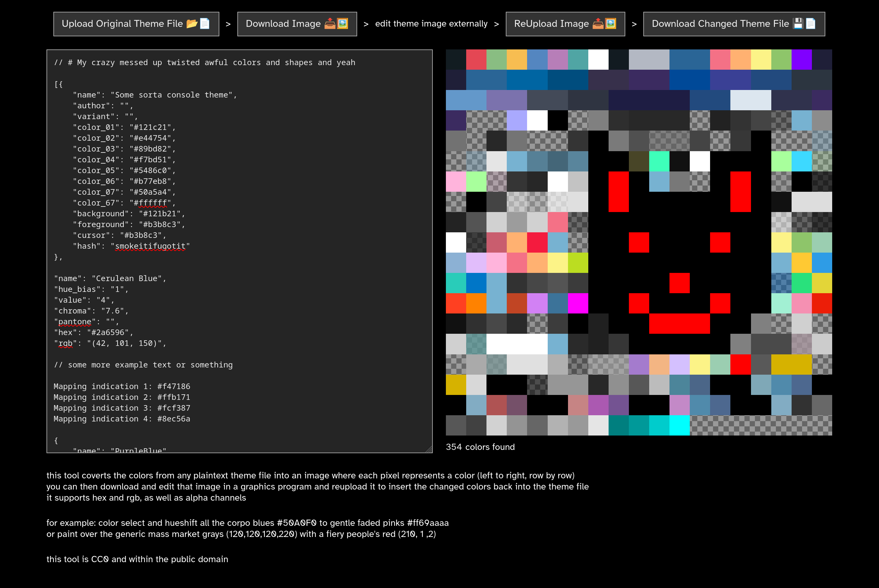The width and height of the screenshot is (879, 588).
Task: Click the framed picture icon in Download Image
Action: (343, 24)
